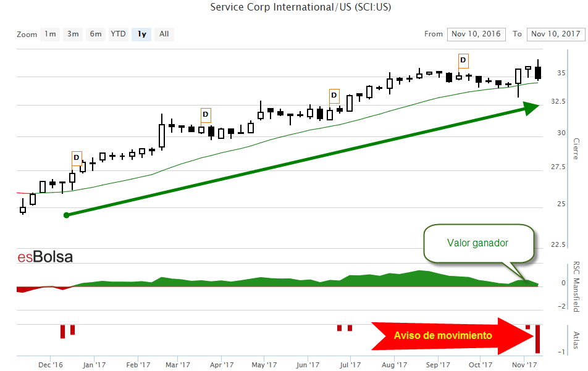The image size is (588, 371).
Task: Show All available history
Action: pos(164,34)
